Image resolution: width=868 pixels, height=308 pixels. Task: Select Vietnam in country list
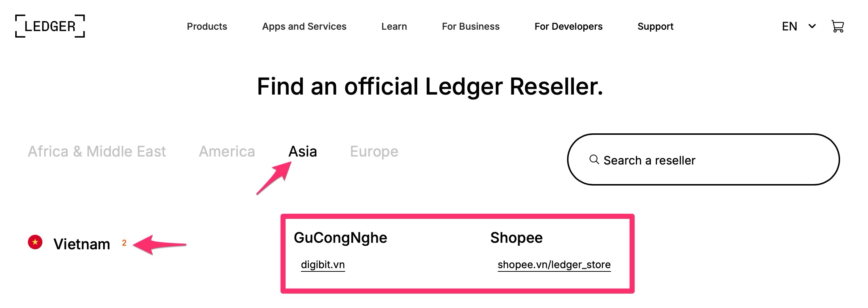(x=82, y=244)
